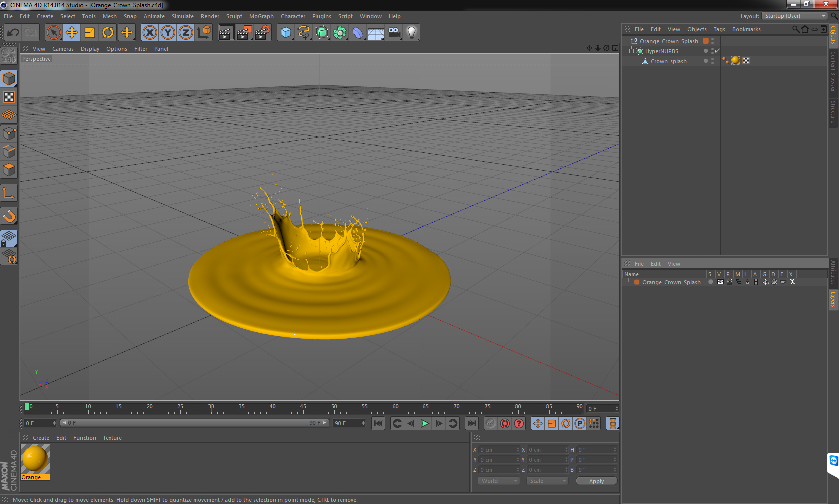Open the Sculpt menu
This screenshot has height=504, width=839.
click(x=234, y=16)
